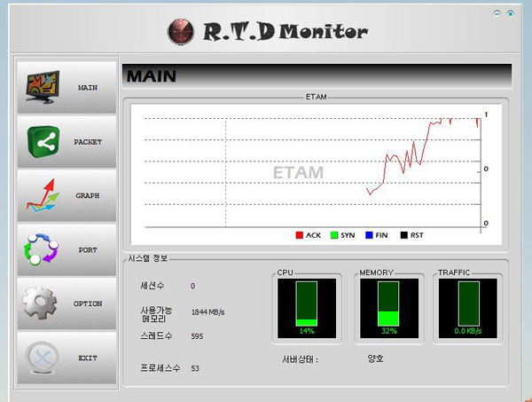The width and height of the screenshot is (532, 402).
Task: Close the window with the X button
Action: tap(512, 14)
